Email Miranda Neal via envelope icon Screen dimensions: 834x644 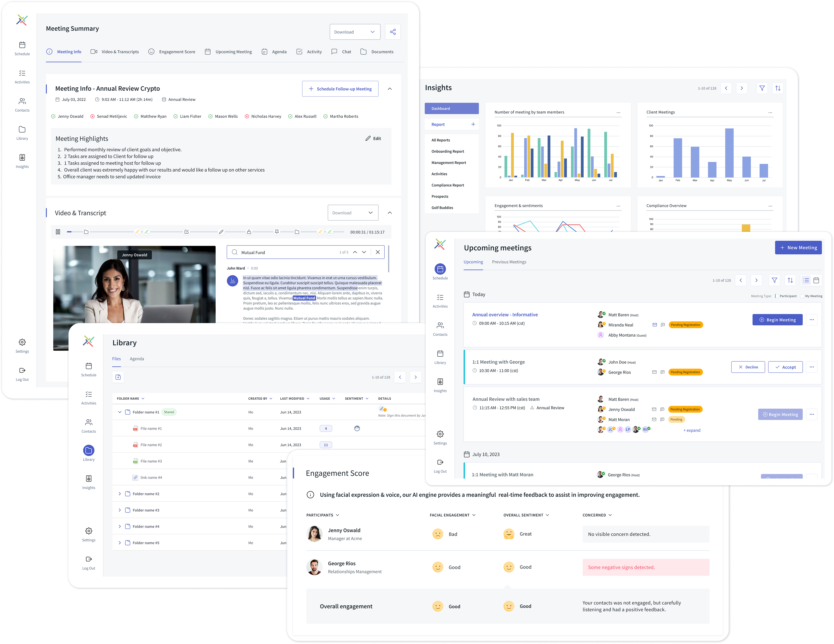point(655,325)
